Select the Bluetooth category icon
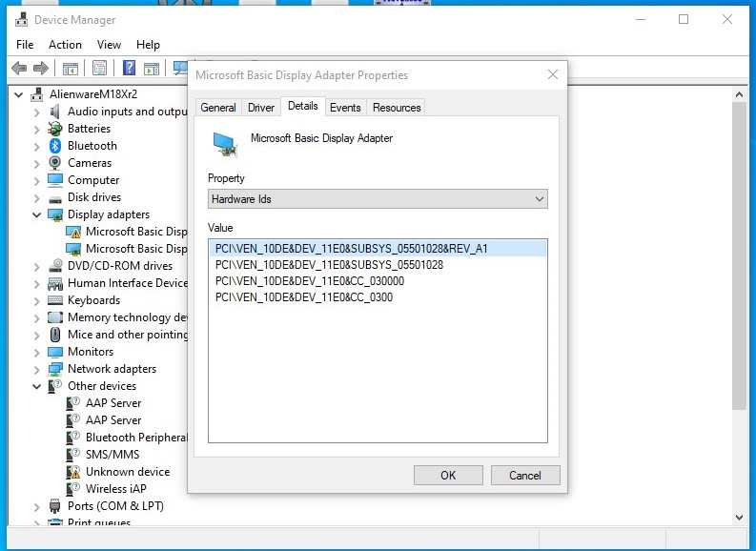The height and width of the screenshot is (551, 756). (55, 146)
